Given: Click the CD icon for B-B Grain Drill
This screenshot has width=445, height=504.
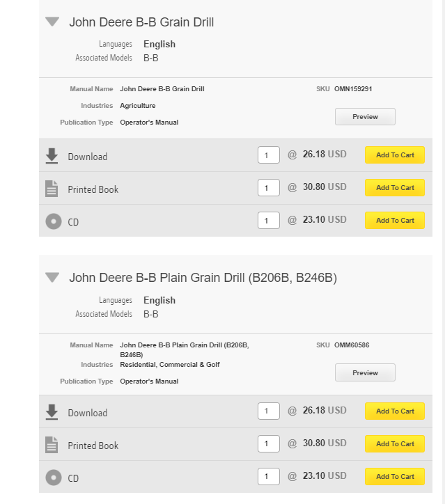Looking at the screenshot, I should (53, 221).
